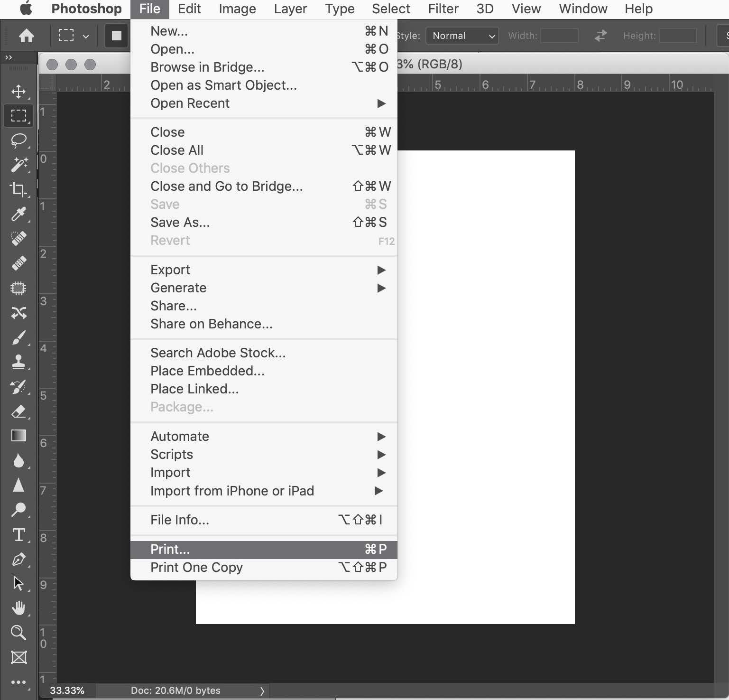
Task: Select the Gradient tool
Action: tap(18, 436)
